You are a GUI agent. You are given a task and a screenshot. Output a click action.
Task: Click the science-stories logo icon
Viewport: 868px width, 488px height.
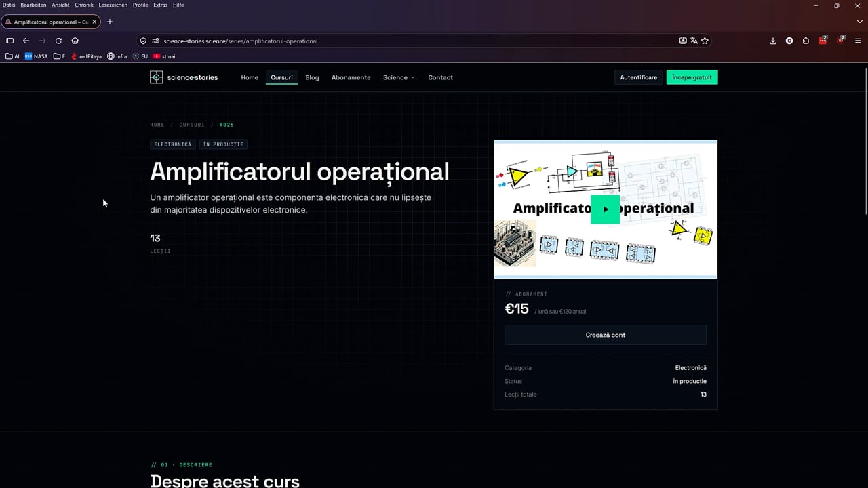point(156,77)
